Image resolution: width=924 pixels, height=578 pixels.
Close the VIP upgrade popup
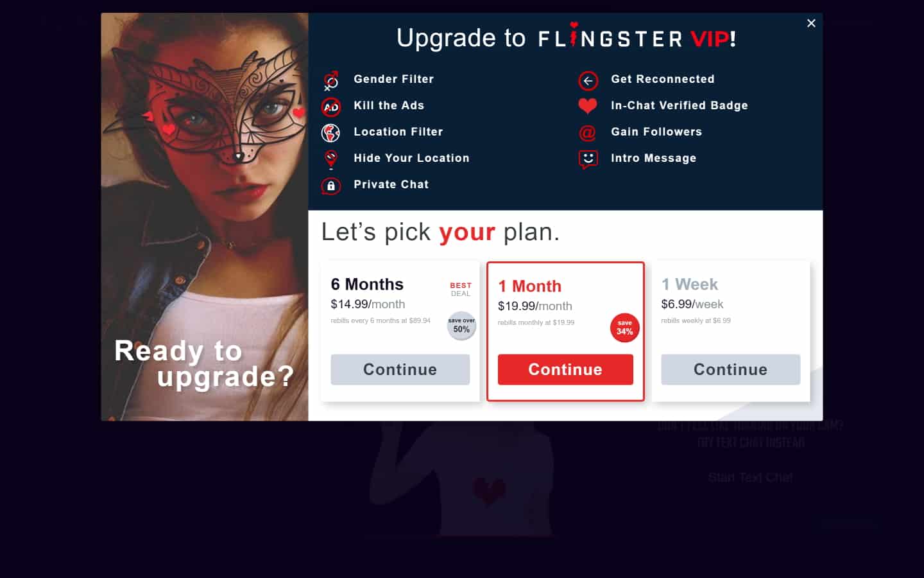pyautogui.click(x=811, y=23)
